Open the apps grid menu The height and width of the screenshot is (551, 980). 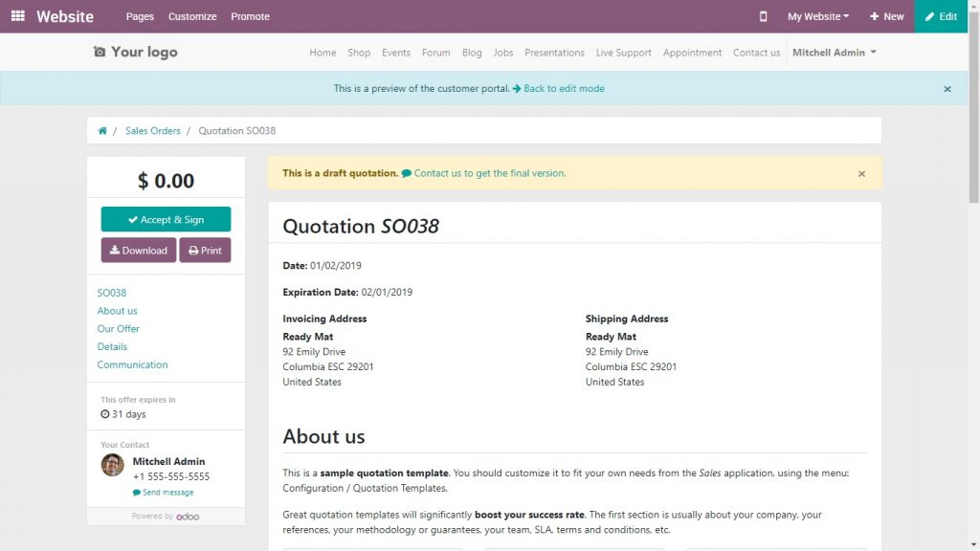point(17,16)
